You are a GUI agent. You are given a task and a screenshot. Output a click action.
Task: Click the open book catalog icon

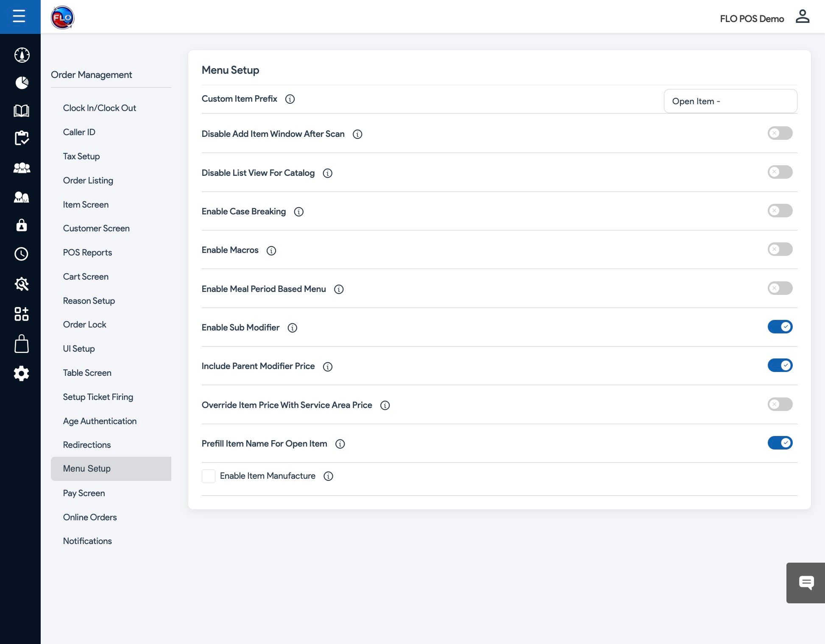click(x=21, y=111)
